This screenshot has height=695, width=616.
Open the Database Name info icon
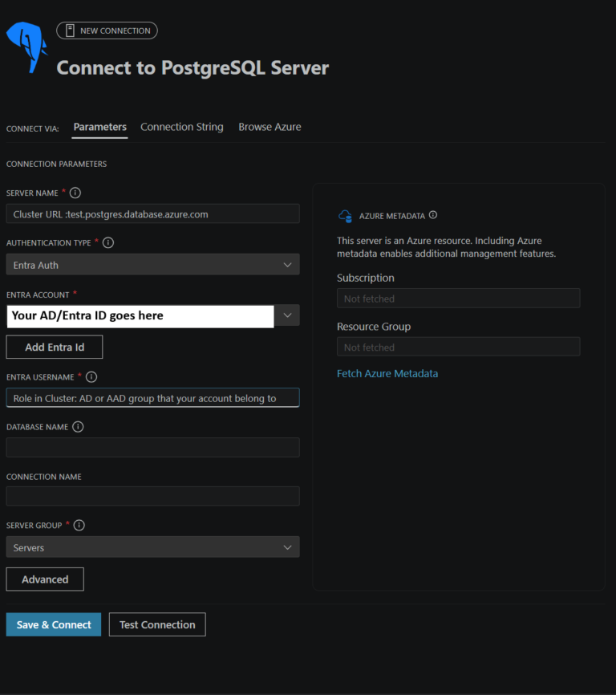coord(78,426)
